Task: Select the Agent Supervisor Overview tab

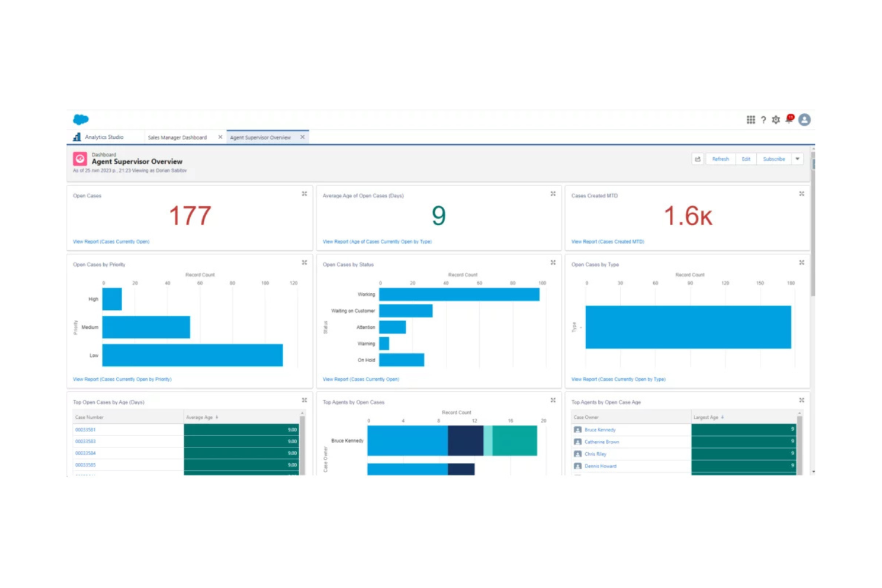Action: (261, 137)
